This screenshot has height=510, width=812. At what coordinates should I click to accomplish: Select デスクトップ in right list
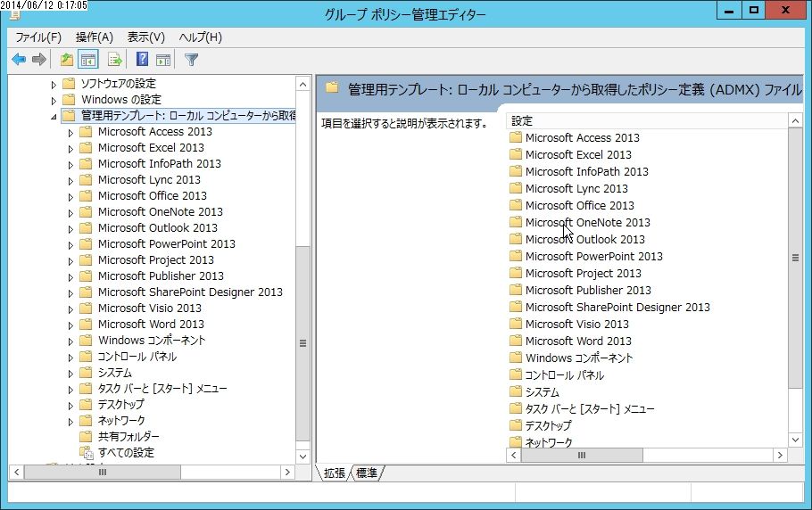[x=548, y=425]
